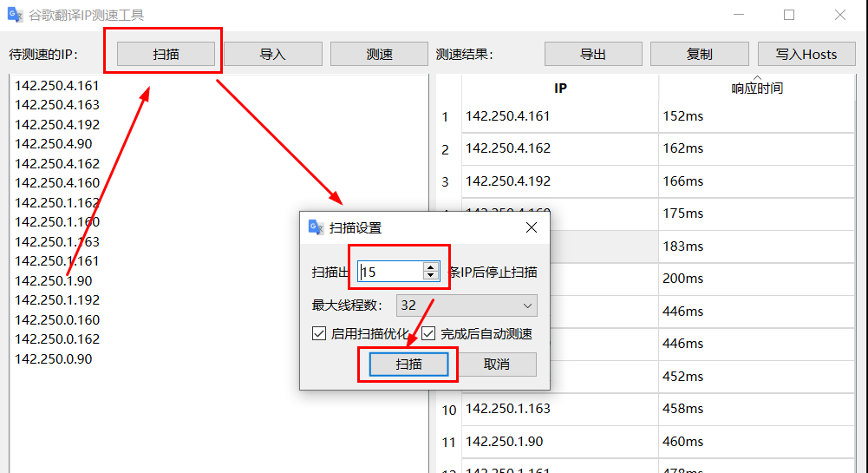Select 142.250.0.160 in the pending IP list
The width and height of the screenshot is (868, 473).
pos(57,320)
